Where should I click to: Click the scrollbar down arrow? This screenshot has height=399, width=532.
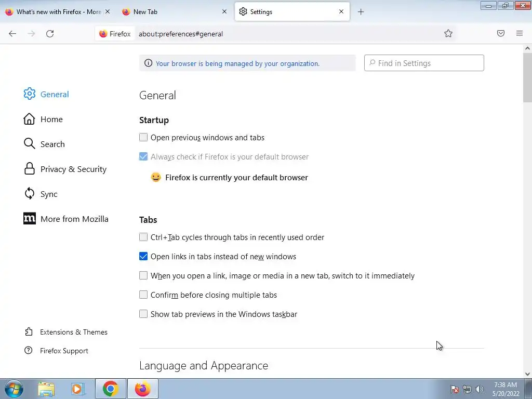(x=527, y=374)
